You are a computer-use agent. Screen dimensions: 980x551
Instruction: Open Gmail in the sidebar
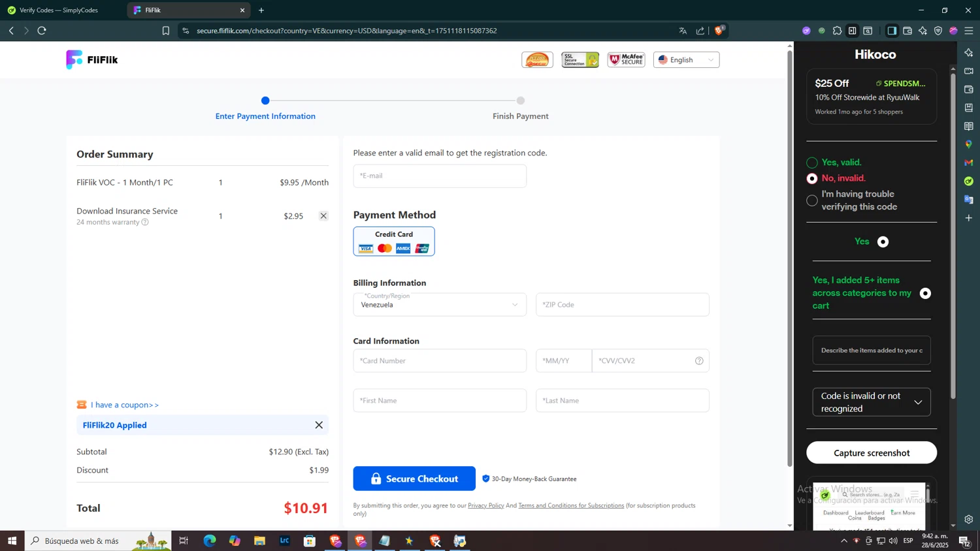point(969,163)
